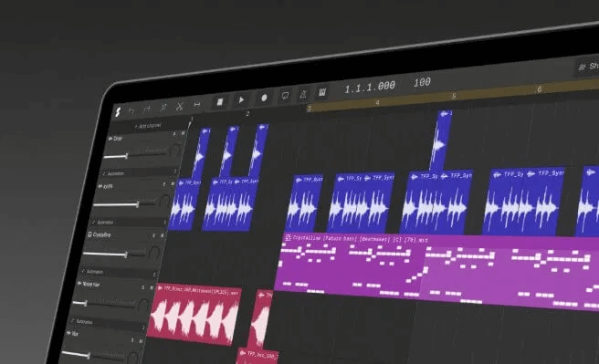
Task: Start playback with the play button
Action: click(x=241, y=100)
